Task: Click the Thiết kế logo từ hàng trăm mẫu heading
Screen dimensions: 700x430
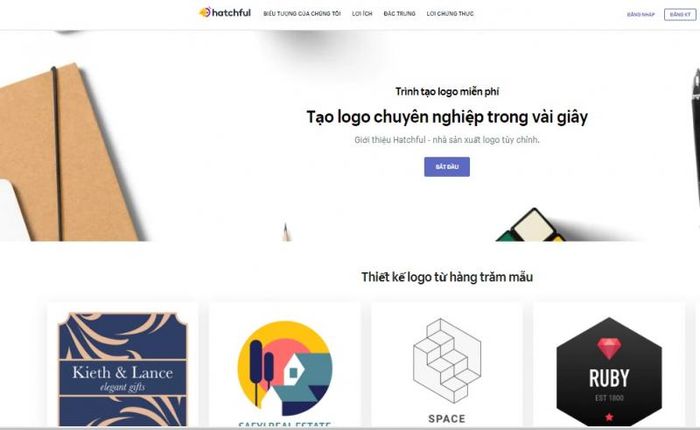Action: point(447,277)
